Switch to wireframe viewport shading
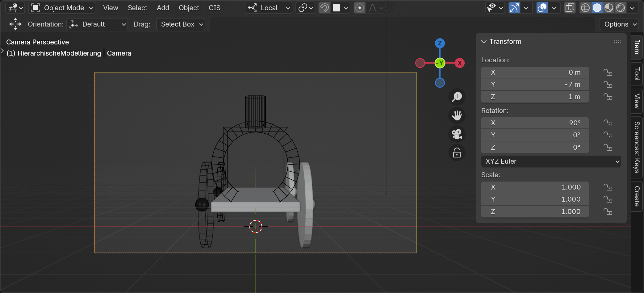644x293 pixels. pyautogui.click(x=585, y=8)
